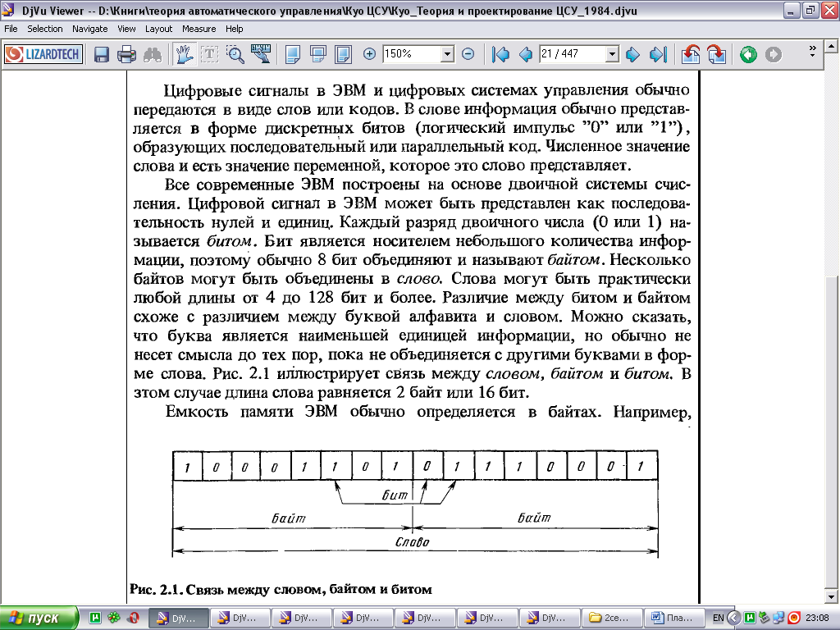Image resolution: width=840 pixels, height=630 pixels.
Task: Select the Pan hand tool
Action: [184, 54]
